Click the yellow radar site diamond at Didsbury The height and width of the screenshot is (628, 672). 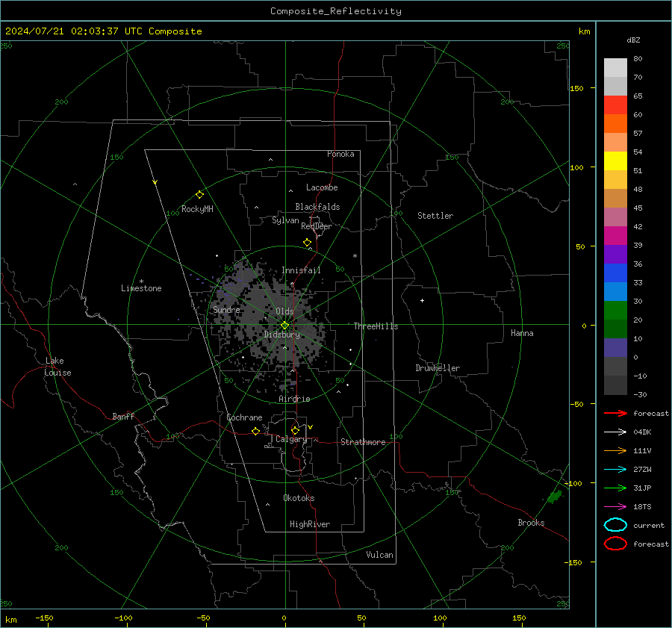click(285, 326)
